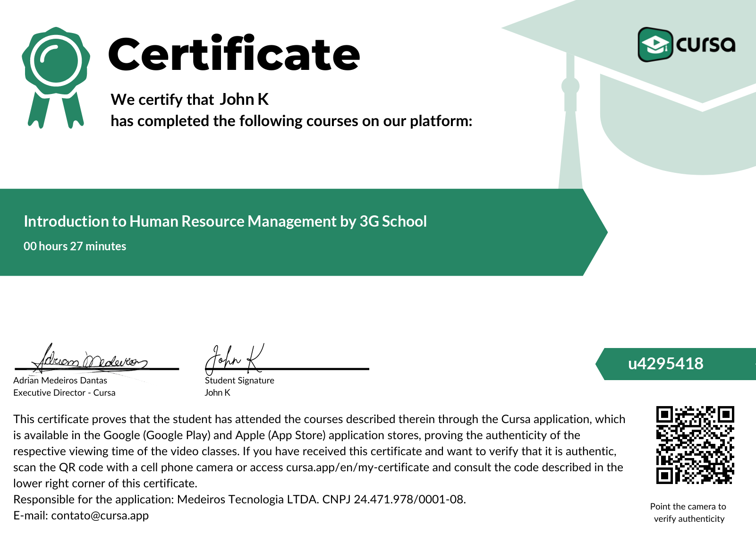Click the cursa wordmark text in logo
Image resolution: width=756 pixels, height=535 pixels.
(x=705, y=44)
